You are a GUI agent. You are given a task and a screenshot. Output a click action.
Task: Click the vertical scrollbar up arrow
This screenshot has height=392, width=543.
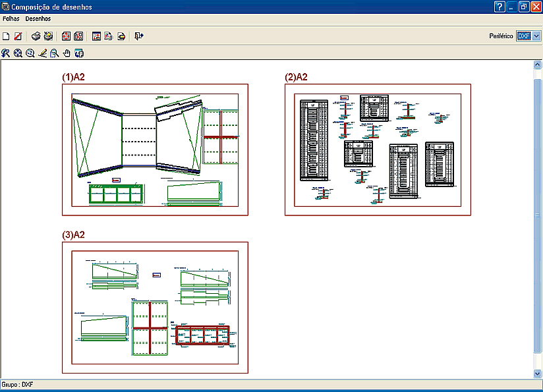(537, 65)
